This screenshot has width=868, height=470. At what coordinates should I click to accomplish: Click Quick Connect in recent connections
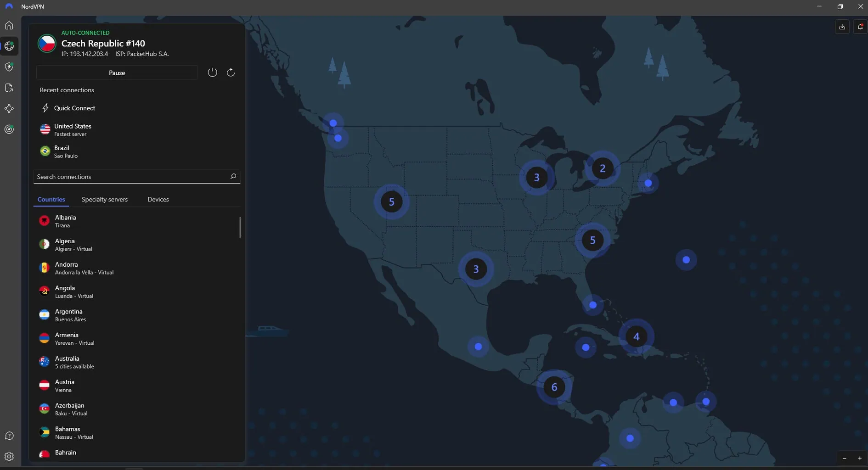(74, 108)
